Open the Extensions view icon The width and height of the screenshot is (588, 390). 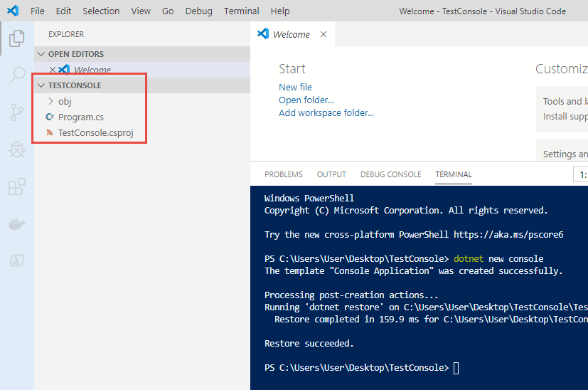[17, 186]
